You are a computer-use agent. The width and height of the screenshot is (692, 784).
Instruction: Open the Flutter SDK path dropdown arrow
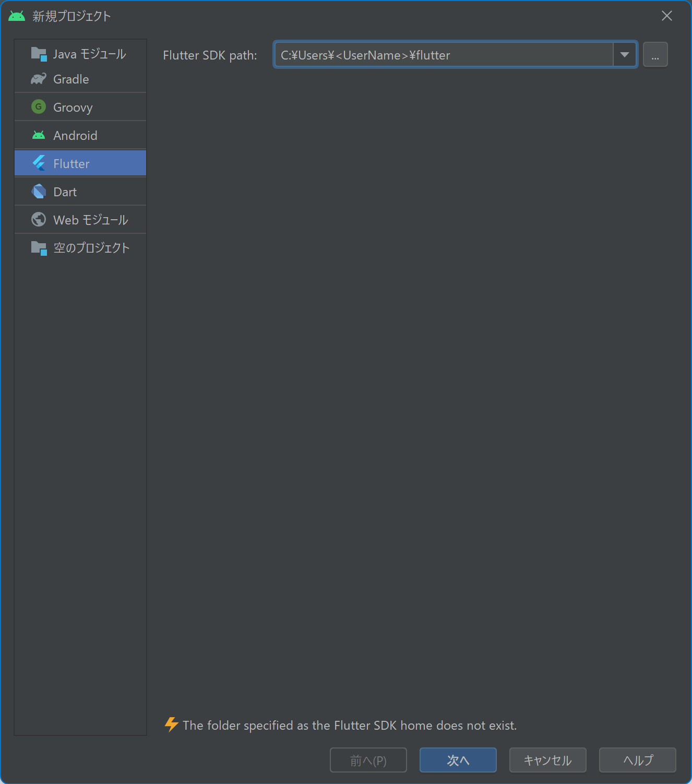625,54
